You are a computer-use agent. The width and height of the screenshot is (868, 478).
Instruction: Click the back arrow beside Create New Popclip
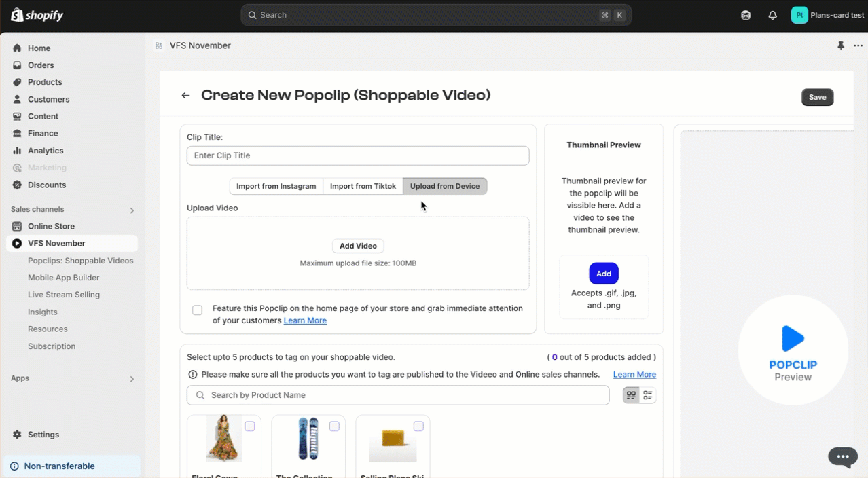185,96
